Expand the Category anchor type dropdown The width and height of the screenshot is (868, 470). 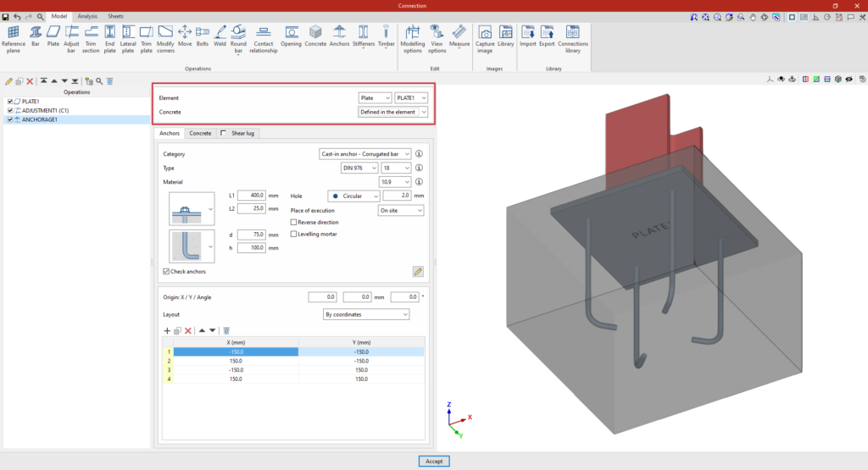pos(365,154)
